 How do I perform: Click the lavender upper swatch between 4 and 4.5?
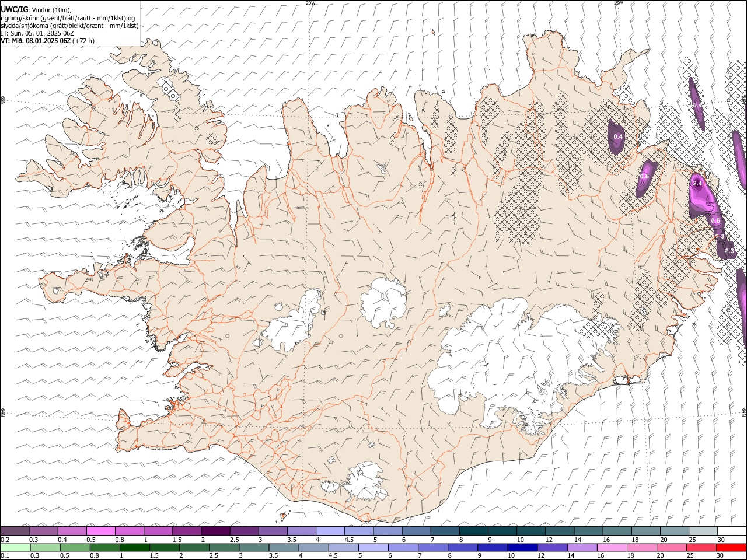point(330,531)
